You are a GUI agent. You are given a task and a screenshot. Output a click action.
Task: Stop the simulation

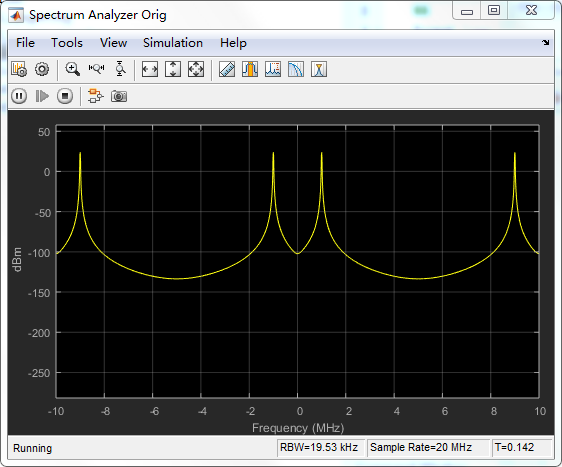click(x=65, y=96)
